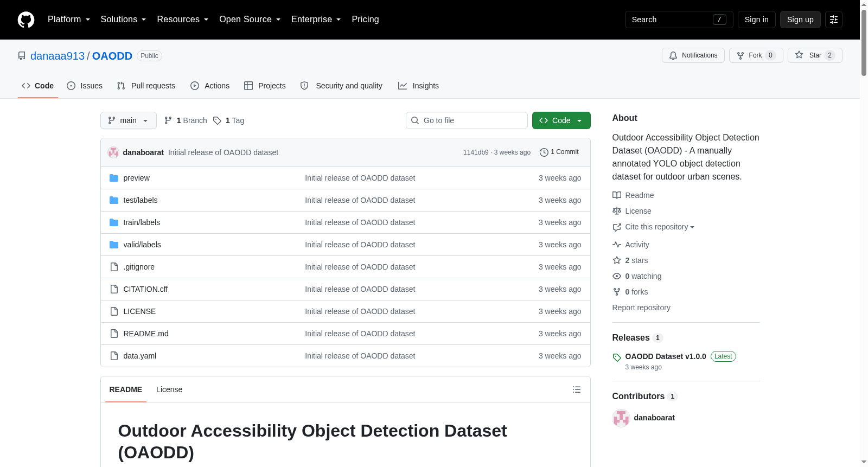Click the Sign in button
868x467 pixels.
tap(757, 20)
